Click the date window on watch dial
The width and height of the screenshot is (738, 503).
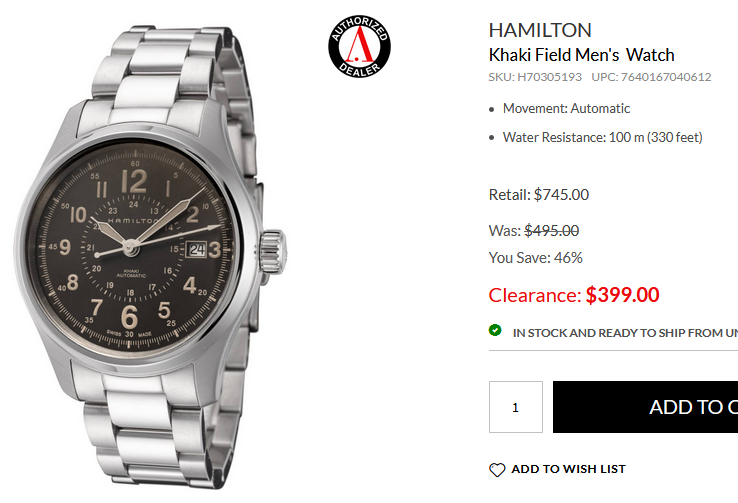click(x=197, y=249)
